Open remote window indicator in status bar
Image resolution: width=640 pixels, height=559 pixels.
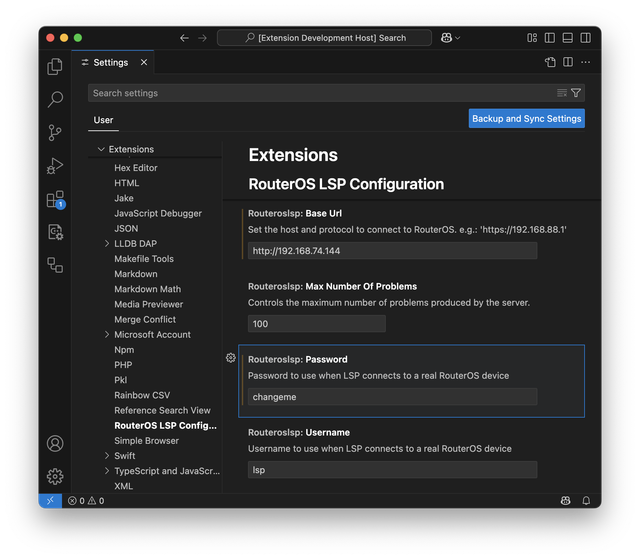[50, 501]
